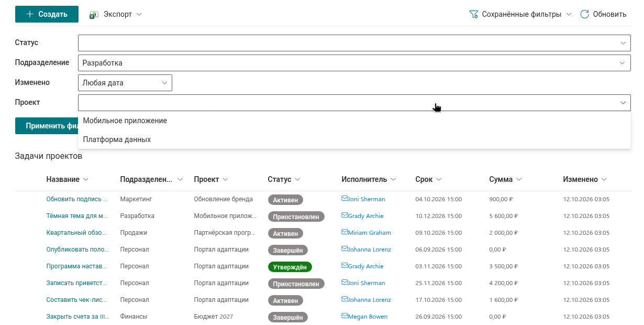Click the Megan Bowen assignee link
The height and width of the screenshot is (325, 644).
(369, 317)
